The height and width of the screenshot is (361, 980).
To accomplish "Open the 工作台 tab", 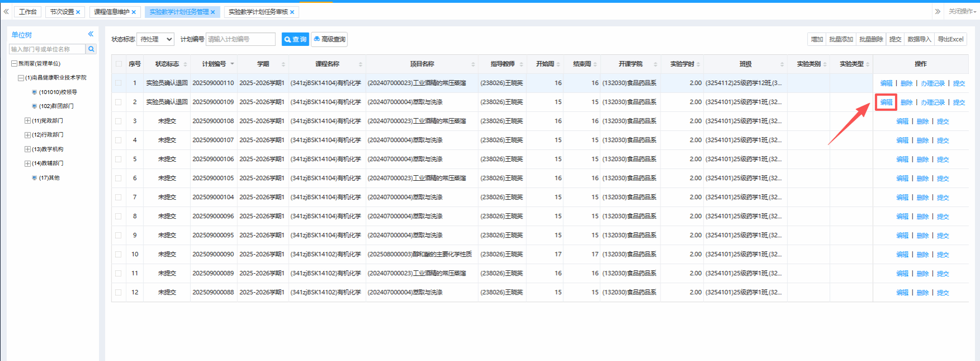I will tap(27, 12).
